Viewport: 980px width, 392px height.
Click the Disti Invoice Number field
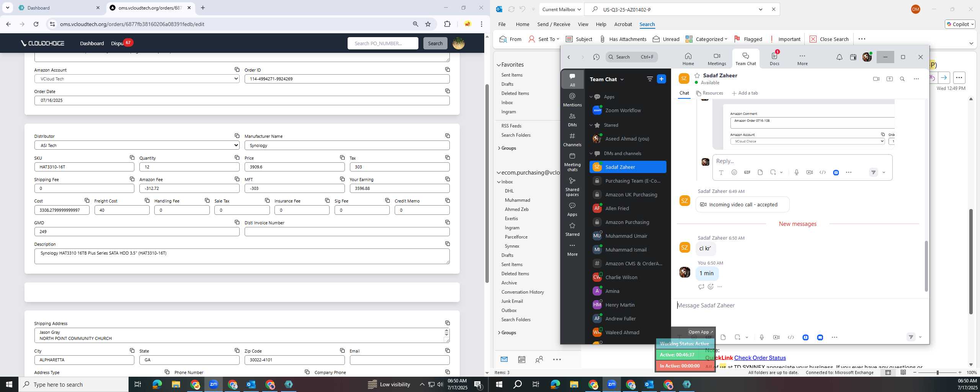point(347,232)
